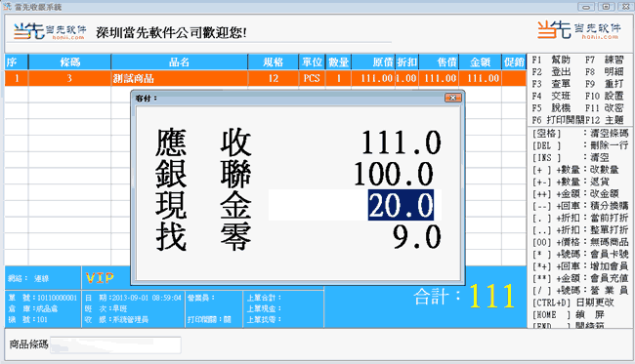Click the F3 查單 shortcut entry
This screenshot has height=364, width=635.
[551, 84]
